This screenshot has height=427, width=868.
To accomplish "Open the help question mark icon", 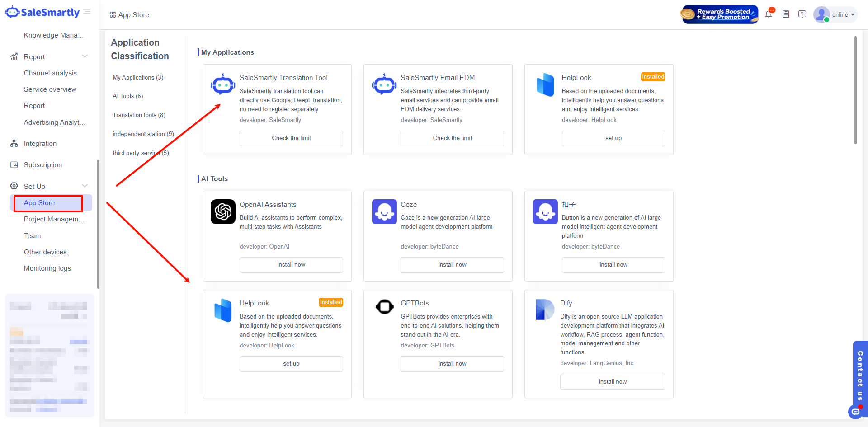I will click(802, 14).
